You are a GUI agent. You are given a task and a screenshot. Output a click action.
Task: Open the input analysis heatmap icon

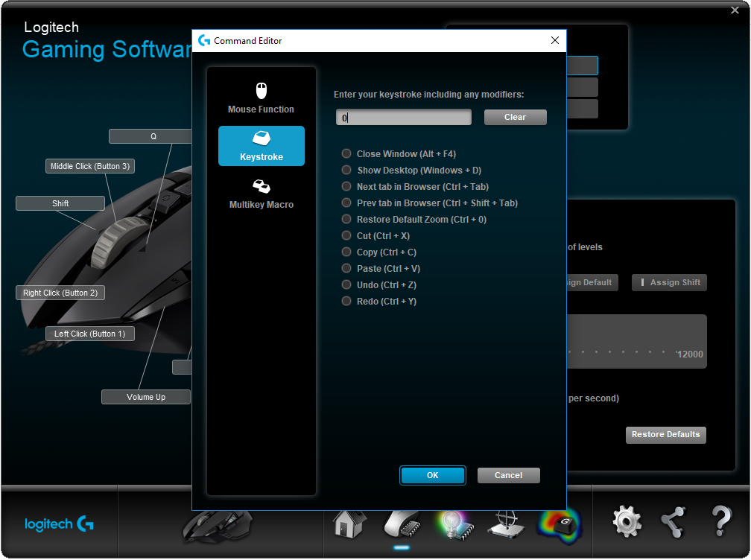[x=559, y=525]
